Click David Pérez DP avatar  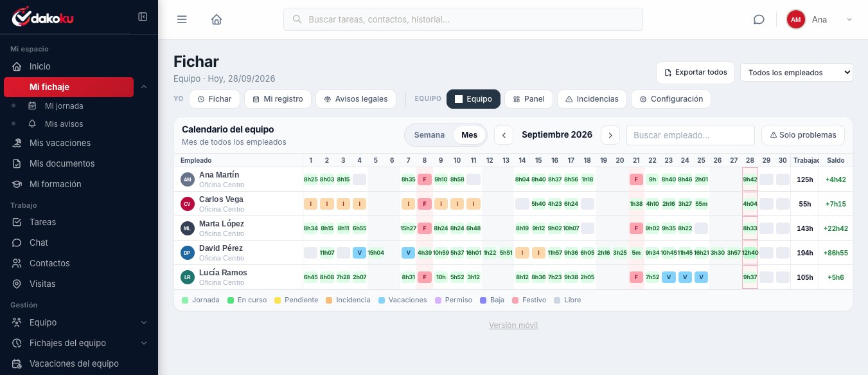[x=188, y=253]
